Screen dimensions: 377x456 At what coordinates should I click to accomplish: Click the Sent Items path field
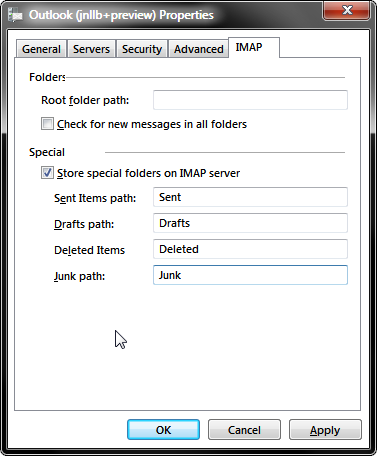point(250,197)
